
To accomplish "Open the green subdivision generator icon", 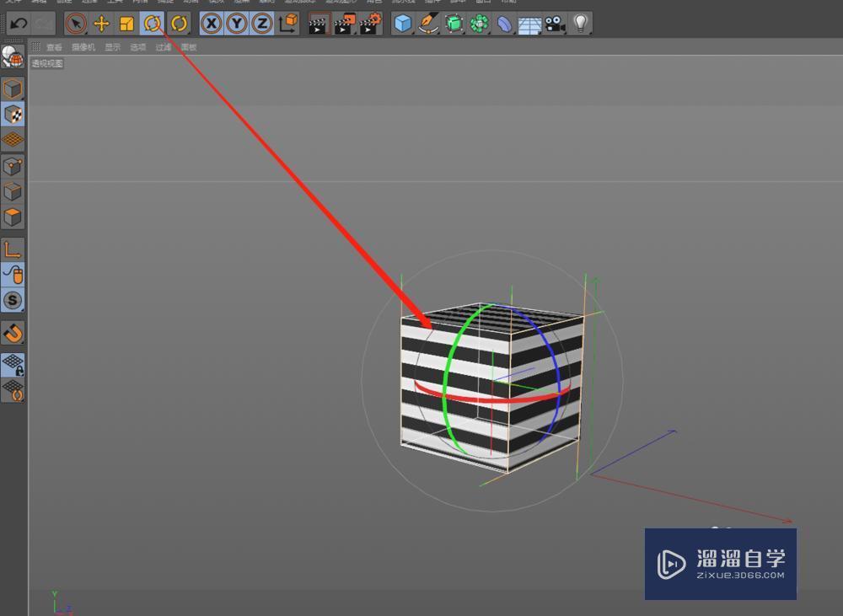I will [454, 24].
